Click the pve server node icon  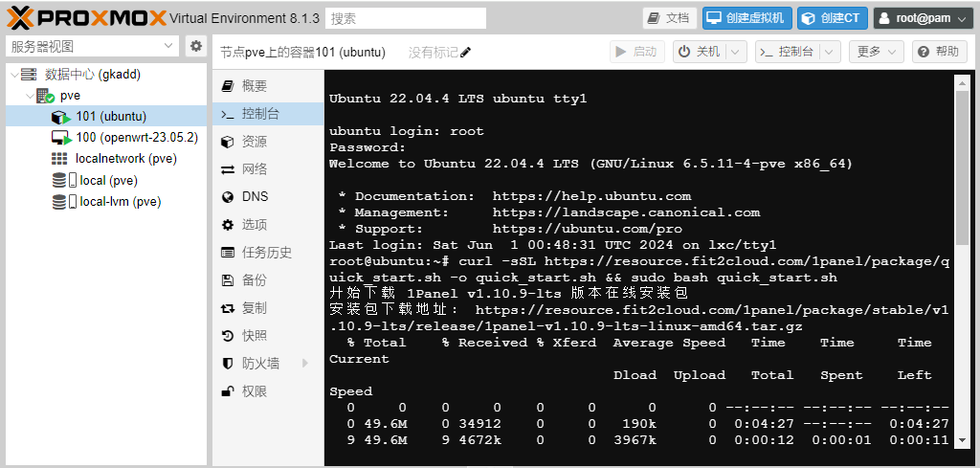(x=45, y=97)
